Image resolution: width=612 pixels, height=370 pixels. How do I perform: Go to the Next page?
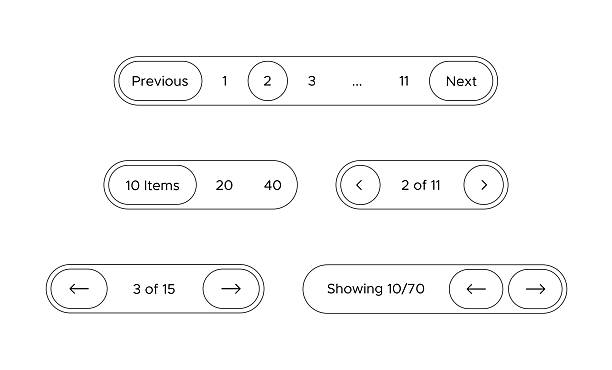(461, 81)
